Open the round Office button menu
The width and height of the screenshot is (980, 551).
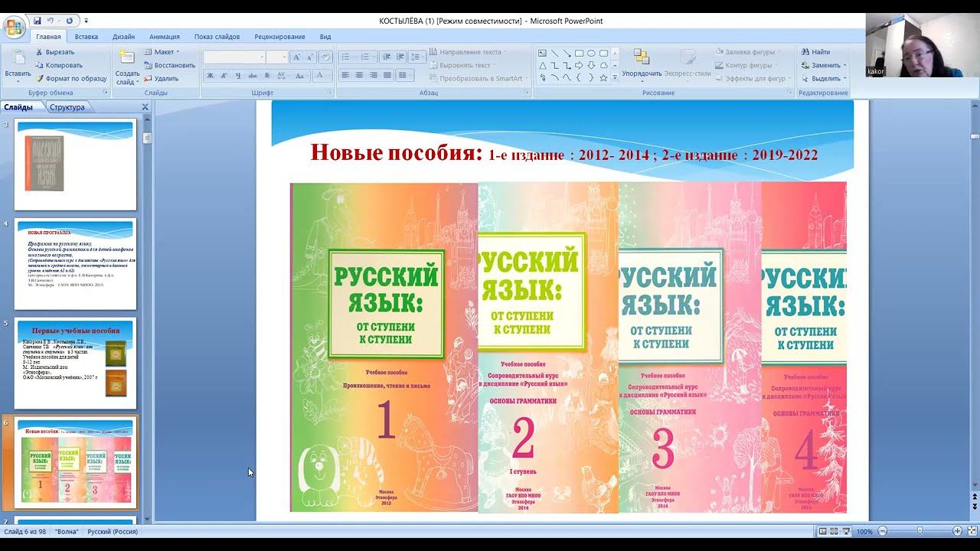(x=14, y=28)
